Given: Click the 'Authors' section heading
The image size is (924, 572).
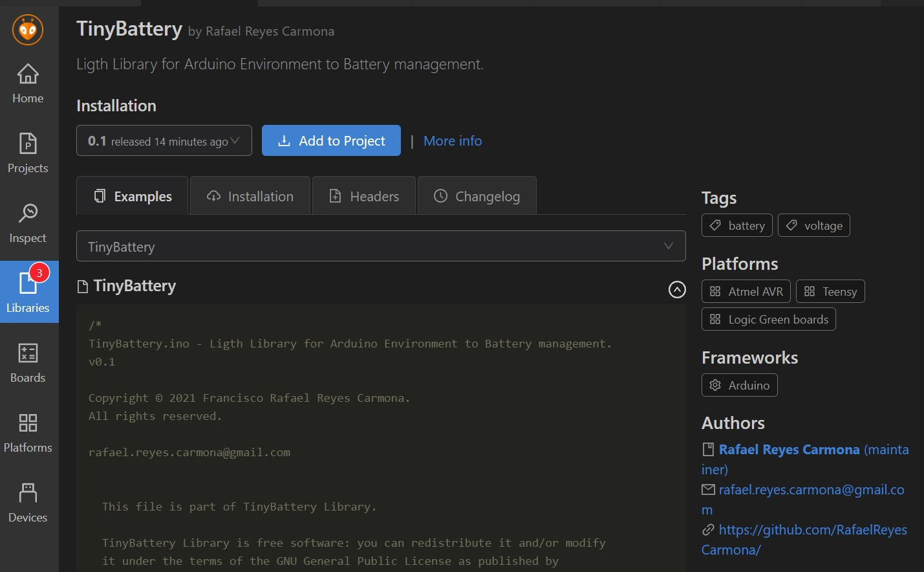Looking at the screenshot, I should click(733, 423).
